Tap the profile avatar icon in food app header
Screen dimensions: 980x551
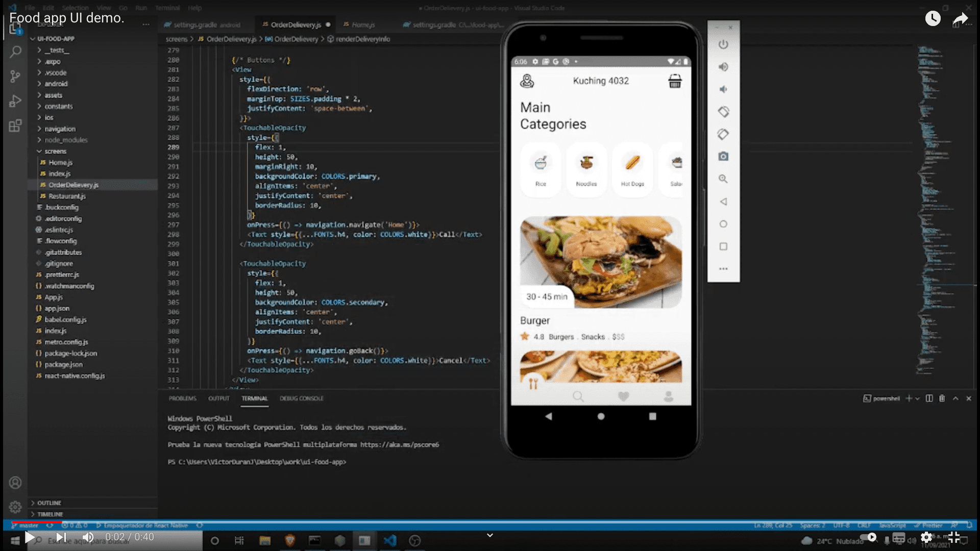(527, 81)
